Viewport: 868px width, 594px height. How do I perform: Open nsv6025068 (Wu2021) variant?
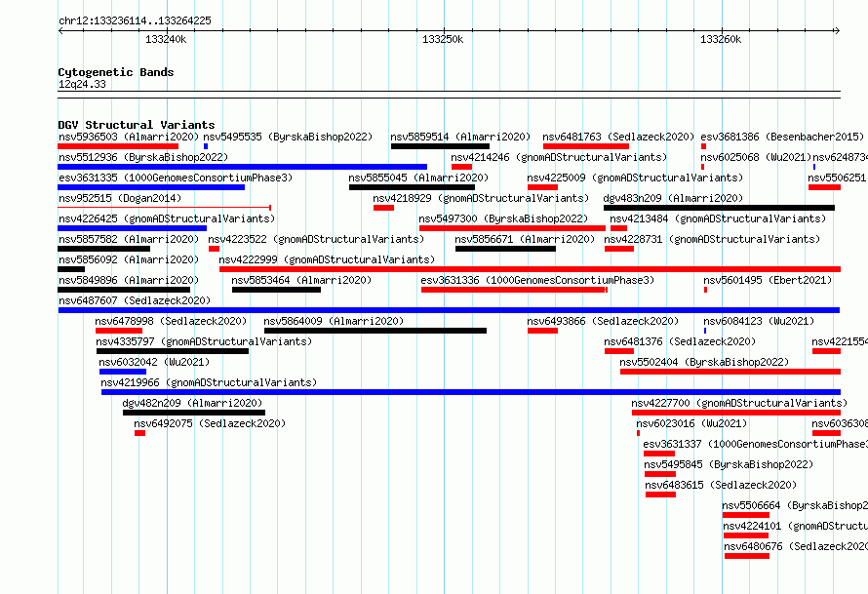tap(756, 157)
